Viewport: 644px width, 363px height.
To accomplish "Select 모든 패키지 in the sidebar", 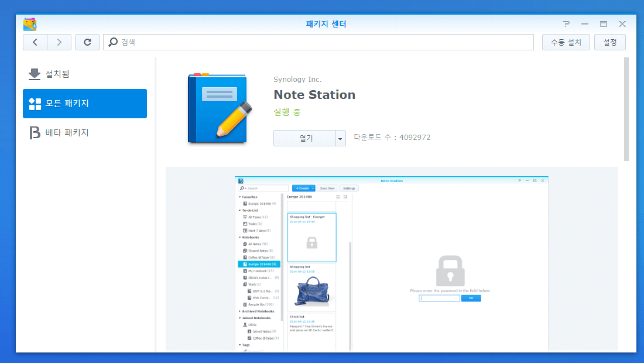I will pyautogui.click(x=85, y=104).
